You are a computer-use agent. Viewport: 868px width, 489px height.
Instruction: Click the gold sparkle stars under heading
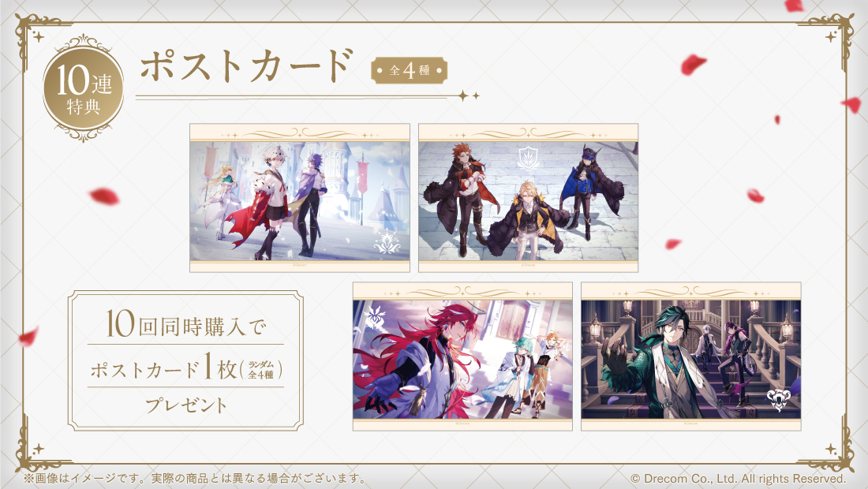pos(469,95)
